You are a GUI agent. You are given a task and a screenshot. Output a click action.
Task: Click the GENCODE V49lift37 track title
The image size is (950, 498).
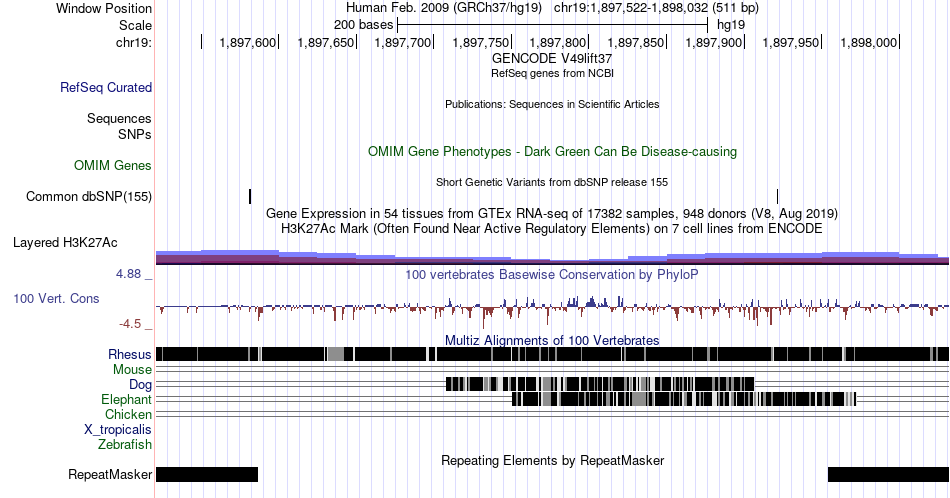(x=552, y=59)
